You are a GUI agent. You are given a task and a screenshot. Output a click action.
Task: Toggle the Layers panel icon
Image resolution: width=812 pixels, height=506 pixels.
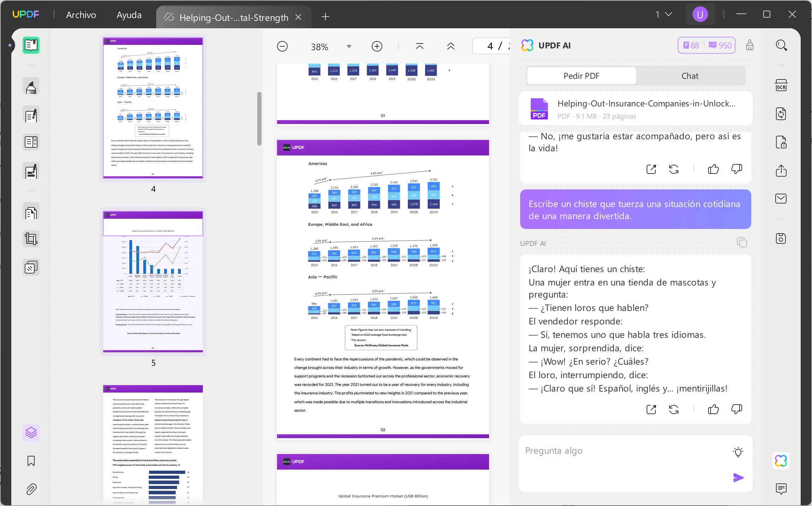point(31,433)
